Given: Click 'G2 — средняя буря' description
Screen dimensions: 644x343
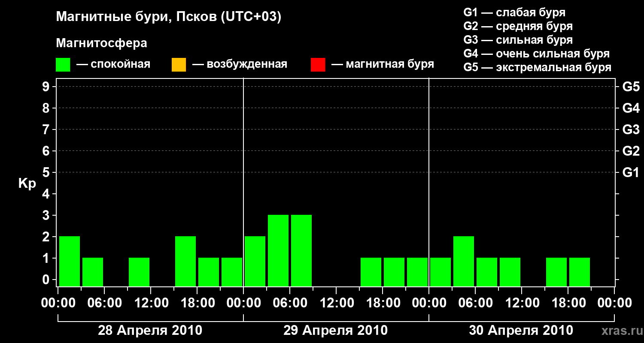Looking at the screenshot, I should [x=518, y=26].
